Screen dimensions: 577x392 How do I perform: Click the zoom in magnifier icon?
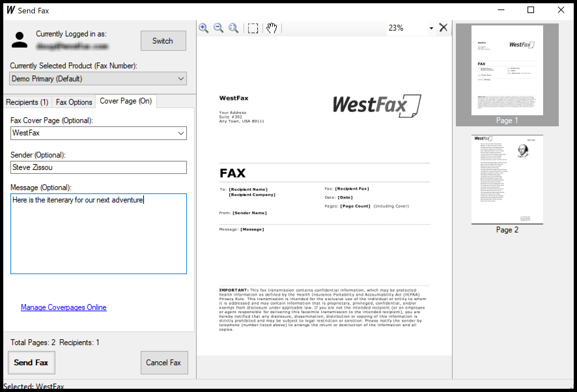pyautogui.click(x=204, y=28)
